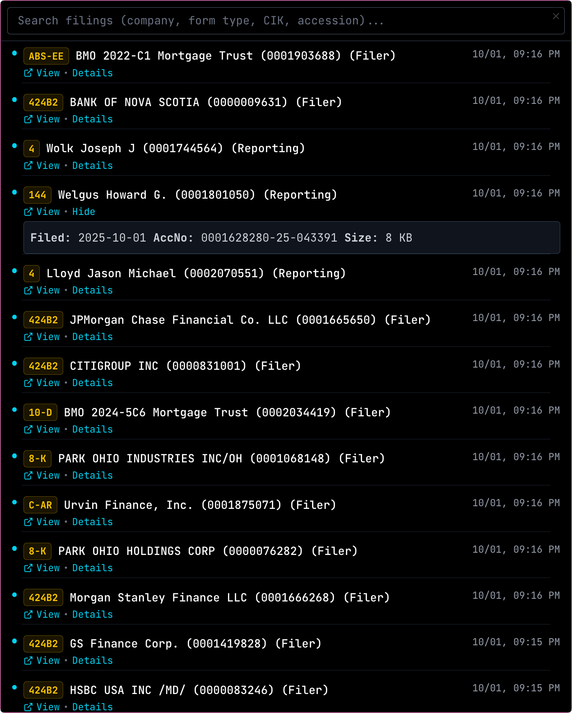Click external link icon for PARK OHIO HOLDINGS
Screen dimensions: 572x713
click(x=28, y=568)
